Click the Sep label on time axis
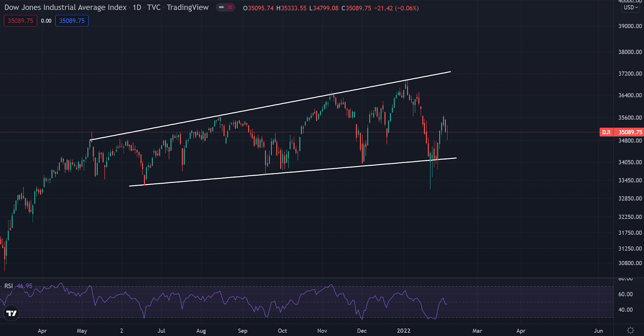This screenshot has height=336, width=644. 243,331
